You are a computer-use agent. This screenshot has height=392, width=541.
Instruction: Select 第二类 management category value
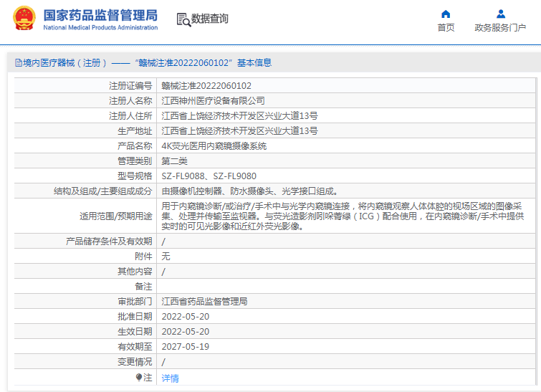[174, 161]
